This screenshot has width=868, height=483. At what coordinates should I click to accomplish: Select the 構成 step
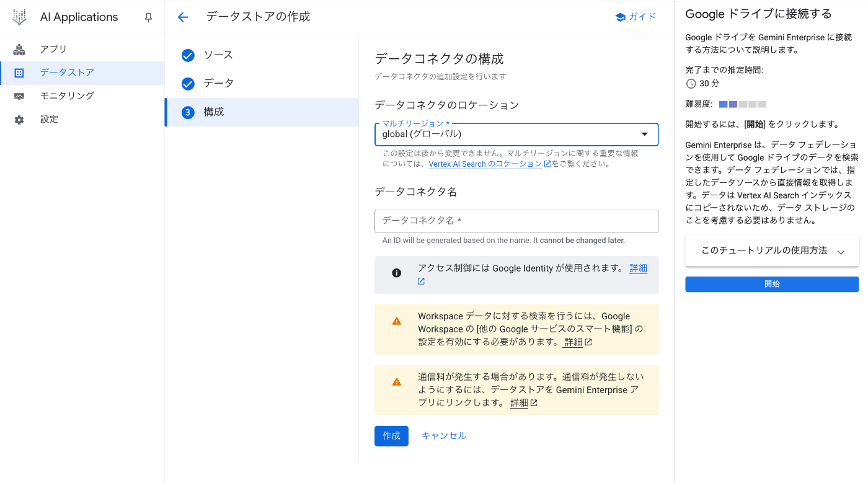pyautogui.click(x=262, y=112)
